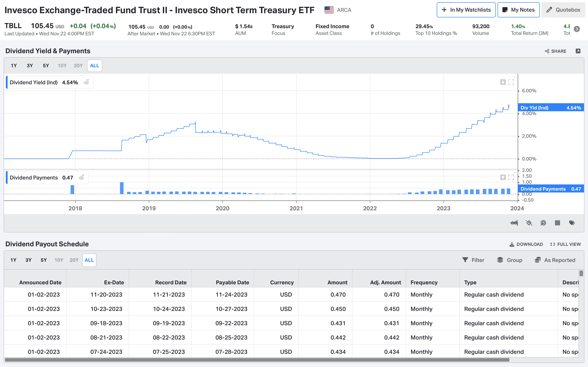Select 5Y range on payout schedule
588x367 pixels.
[x=44, y=260]
